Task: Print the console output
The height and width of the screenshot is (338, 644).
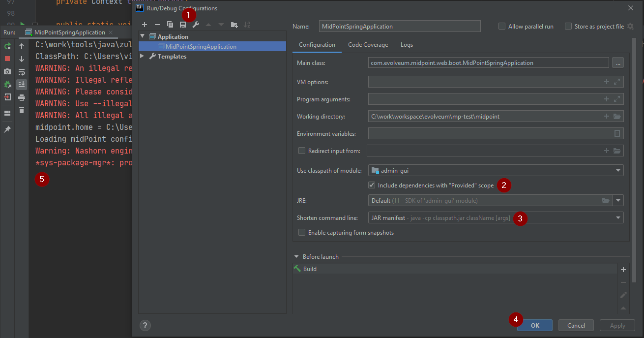Action: click(x=21, y=97)
